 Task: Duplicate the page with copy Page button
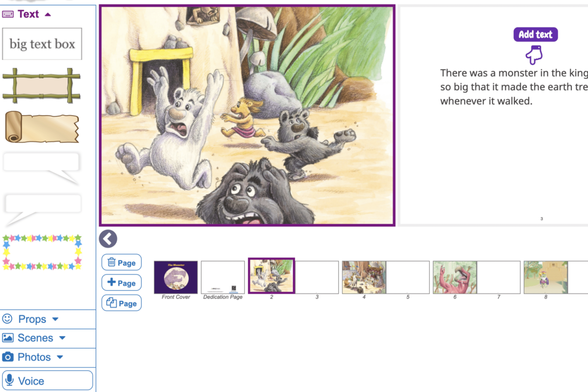tap(122, 303)
